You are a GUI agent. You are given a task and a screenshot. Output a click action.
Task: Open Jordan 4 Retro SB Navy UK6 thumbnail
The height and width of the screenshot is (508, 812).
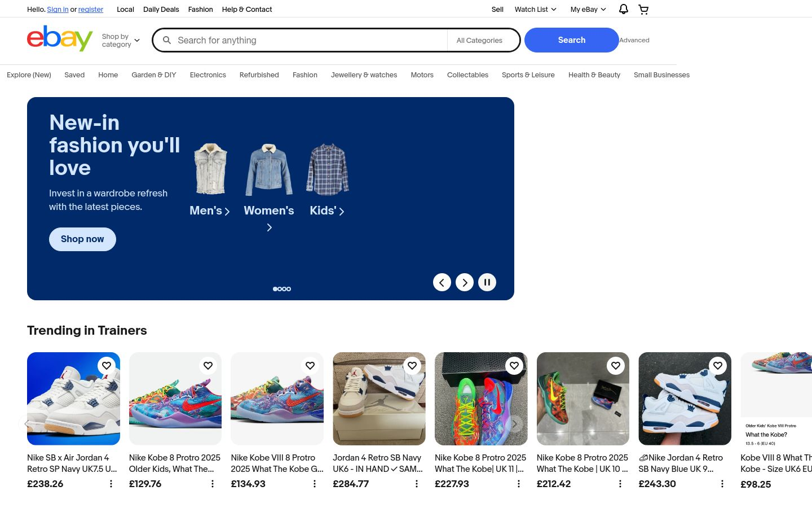pyautogui.click(x=379, y=398)
